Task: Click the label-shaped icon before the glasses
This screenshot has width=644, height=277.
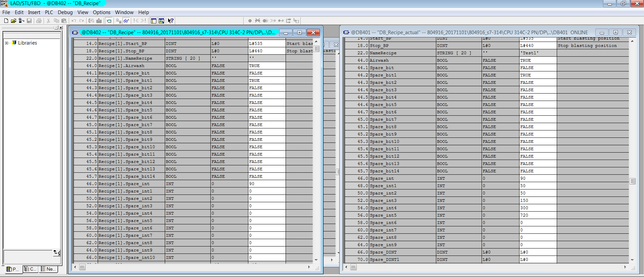Action: (x=109, y=21)
